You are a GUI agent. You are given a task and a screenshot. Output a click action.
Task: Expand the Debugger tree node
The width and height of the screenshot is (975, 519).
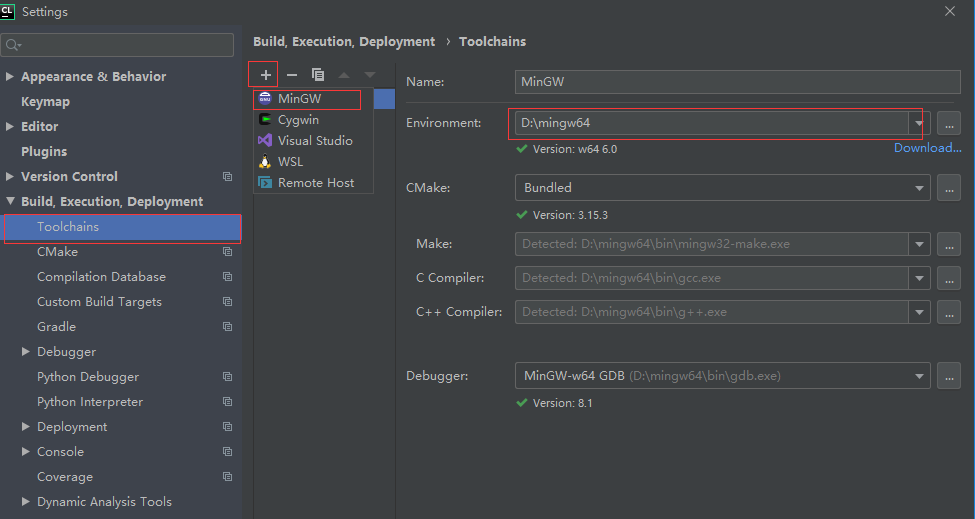pos(25,352)
